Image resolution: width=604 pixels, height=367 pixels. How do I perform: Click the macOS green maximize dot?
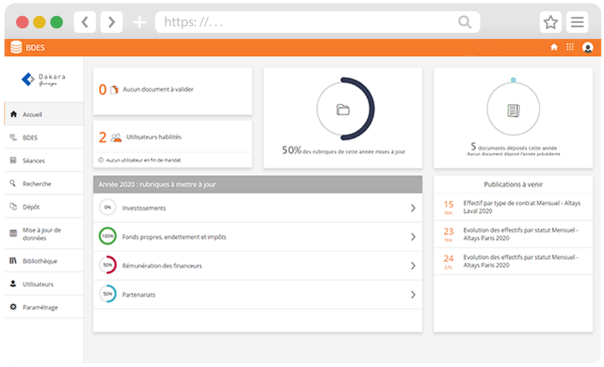[57, 22]
